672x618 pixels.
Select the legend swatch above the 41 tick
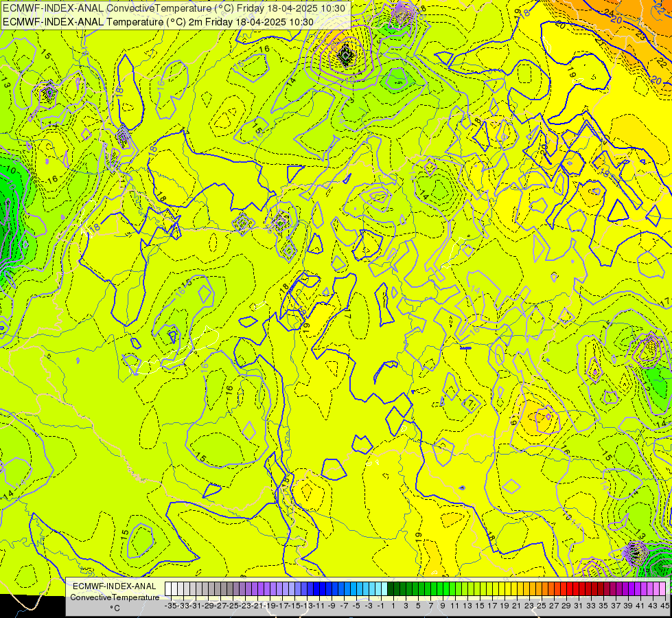pyautogui.click(x=638, y=589)
